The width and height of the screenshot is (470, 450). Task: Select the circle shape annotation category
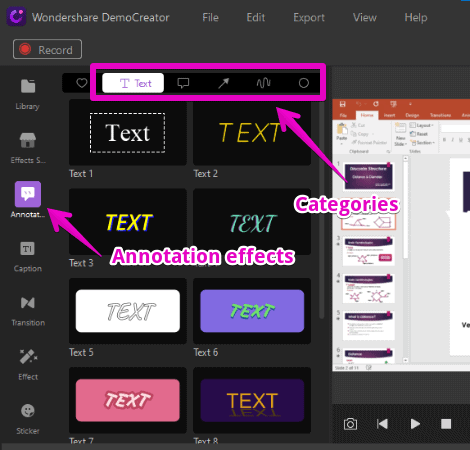pyautogui.click(x=303, y=83)
